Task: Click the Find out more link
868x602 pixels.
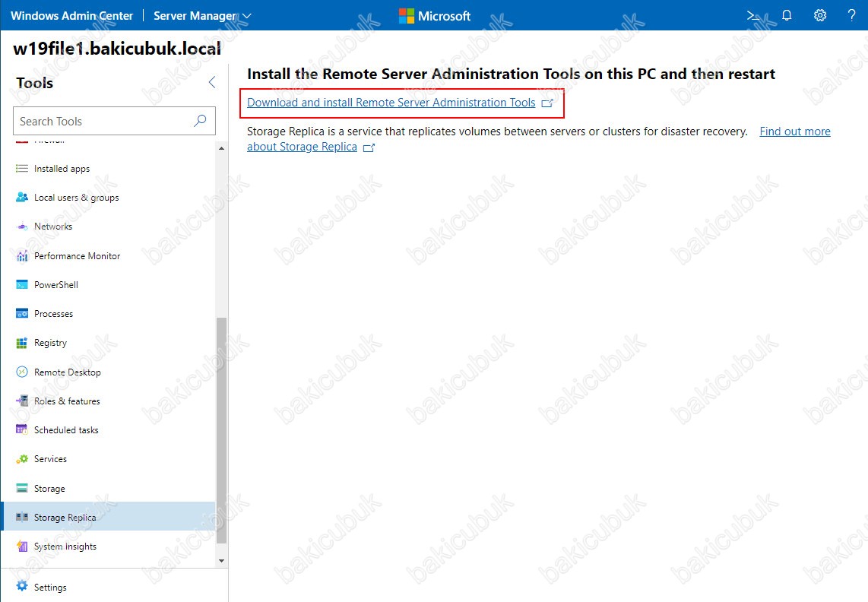Action: pos(795,131)
